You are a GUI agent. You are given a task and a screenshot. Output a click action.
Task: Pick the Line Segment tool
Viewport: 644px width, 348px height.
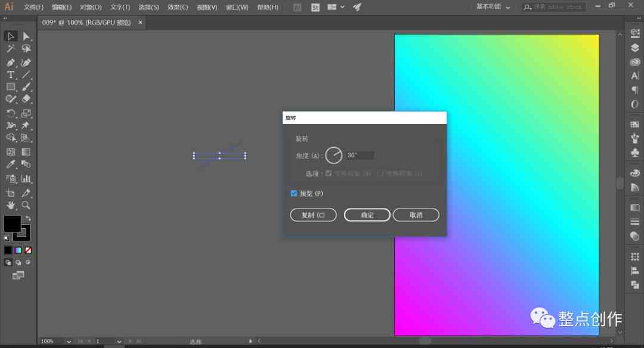pos(26,74)
